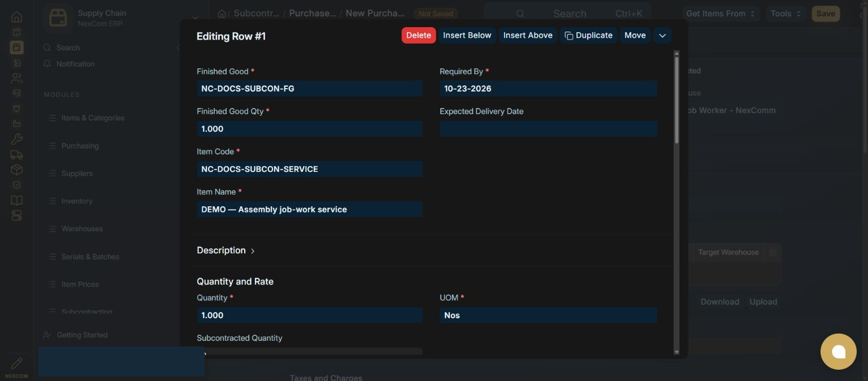Click the search magnifier in the top bar
The image size is (868, 381).
coord(520,14)
